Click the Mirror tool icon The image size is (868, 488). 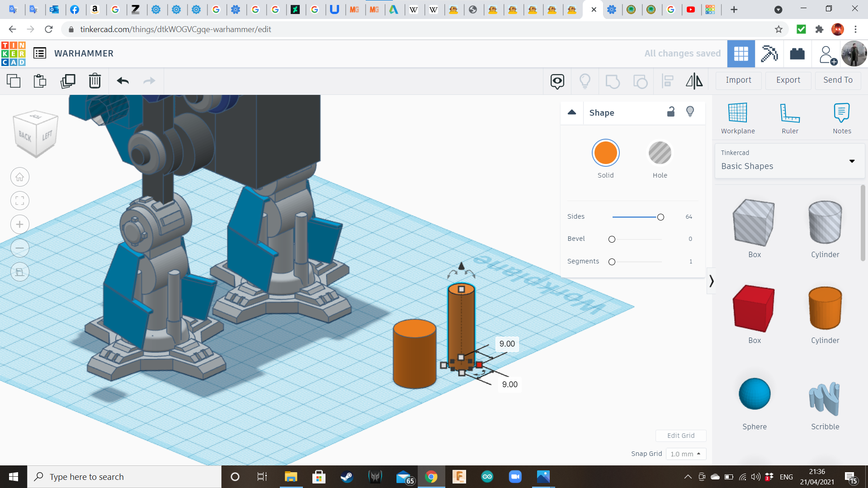pos(694,81)
